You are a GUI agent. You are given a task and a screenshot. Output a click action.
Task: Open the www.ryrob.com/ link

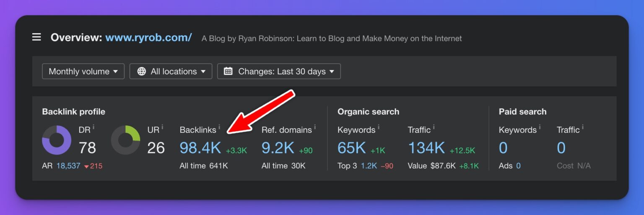click(148, 38)
